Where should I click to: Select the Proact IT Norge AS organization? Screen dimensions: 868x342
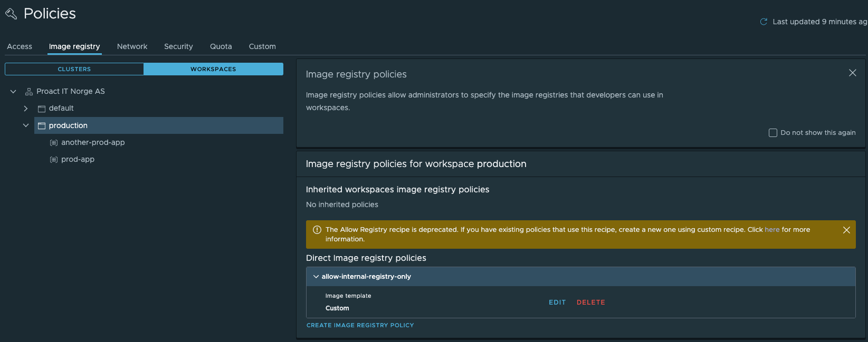(71, 92)
